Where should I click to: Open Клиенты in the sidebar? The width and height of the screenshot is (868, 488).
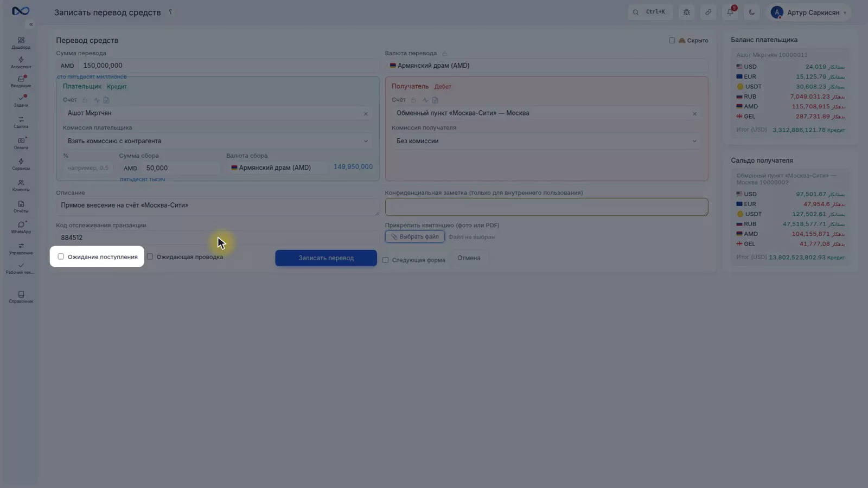pos(21,185)
